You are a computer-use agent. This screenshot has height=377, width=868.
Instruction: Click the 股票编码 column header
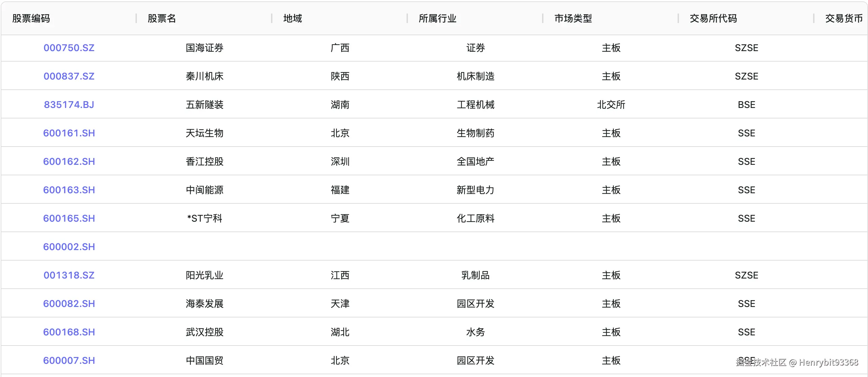tap(31, 19)
